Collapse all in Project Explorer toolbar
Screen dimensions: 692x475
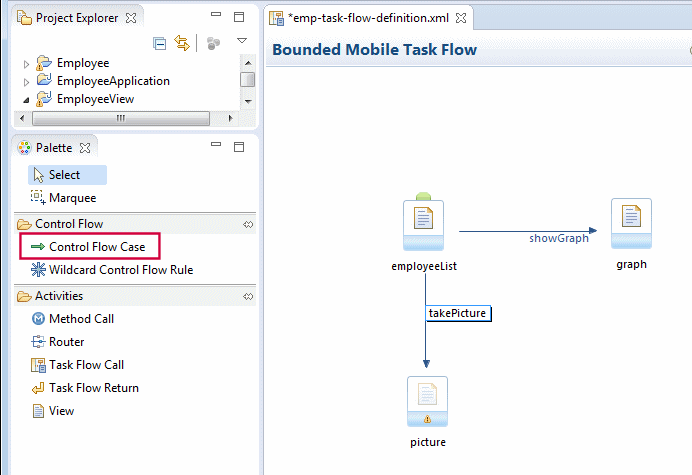click(159, 43)
